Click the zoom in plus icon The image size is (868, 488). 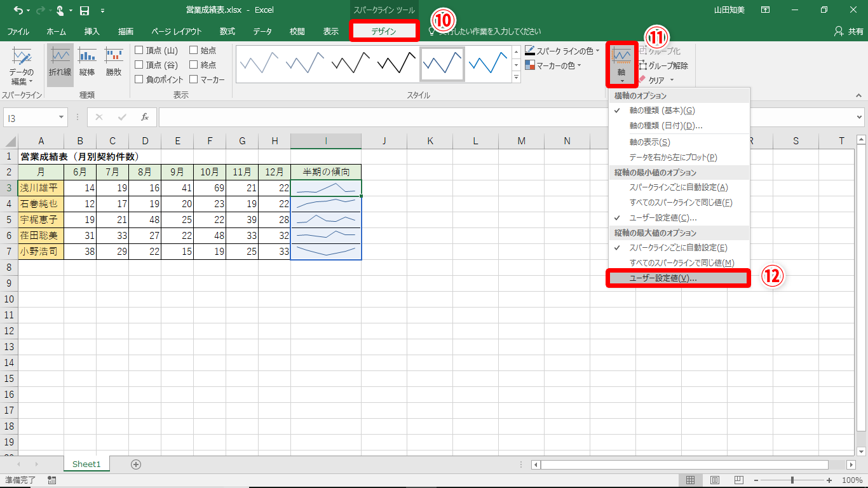click(829, 480)
